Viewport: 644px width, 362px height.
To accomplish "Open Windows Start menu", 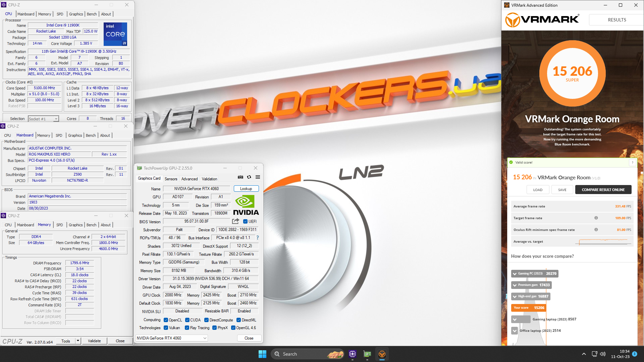I will point(262,354).
